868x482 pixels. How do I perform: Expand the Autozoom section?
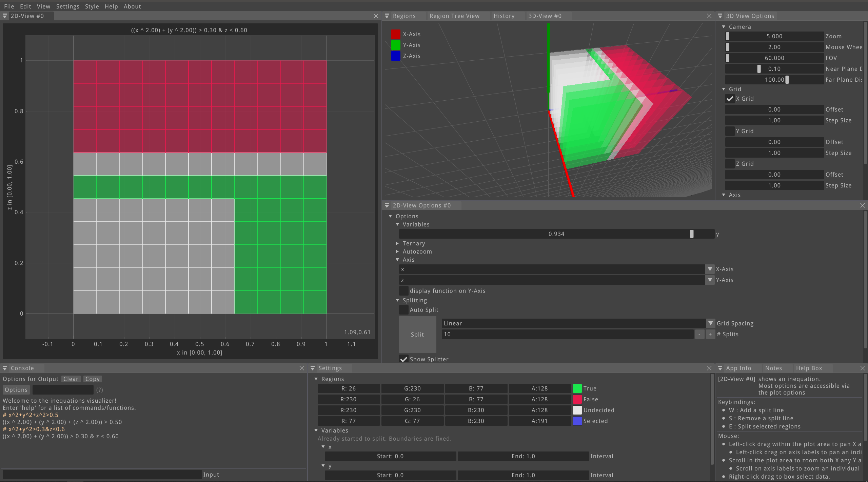(397, 252)
